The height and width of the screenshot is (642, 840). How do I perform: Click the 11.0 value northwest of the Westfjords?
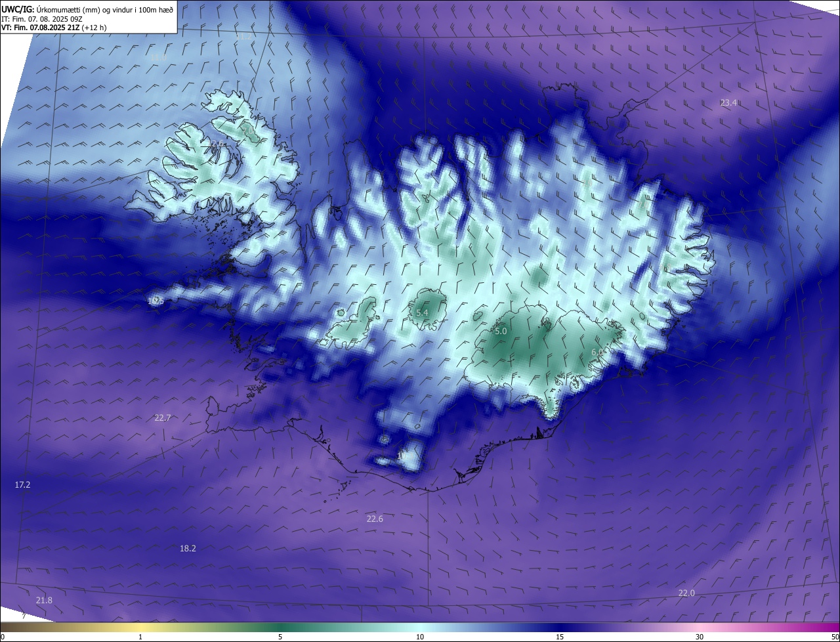pyautogui.click(x=158, y=58)
